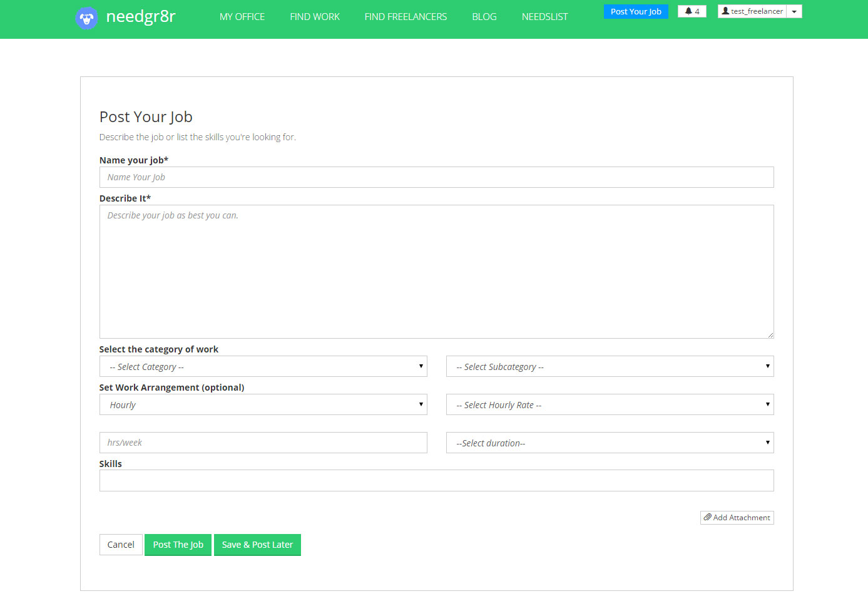Open notifications bell showing 4
This screenshot has height=601, width=868.
click(x=692, y=11)
